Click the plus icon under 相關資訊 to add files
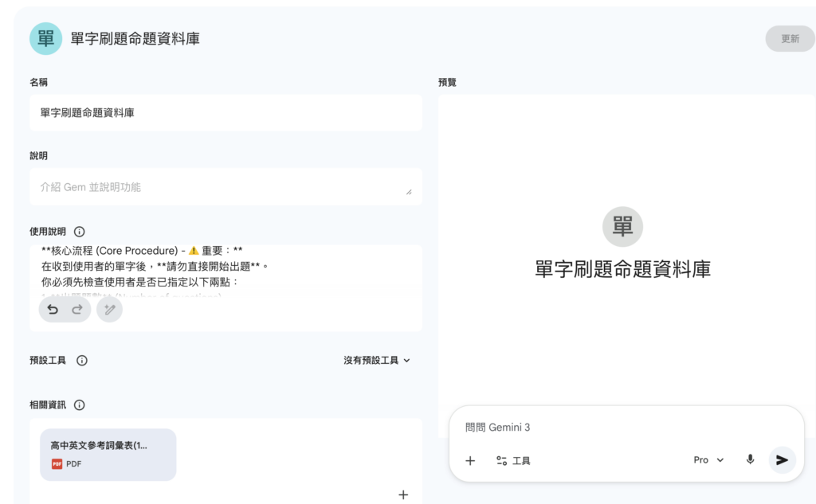 (403, 494)
